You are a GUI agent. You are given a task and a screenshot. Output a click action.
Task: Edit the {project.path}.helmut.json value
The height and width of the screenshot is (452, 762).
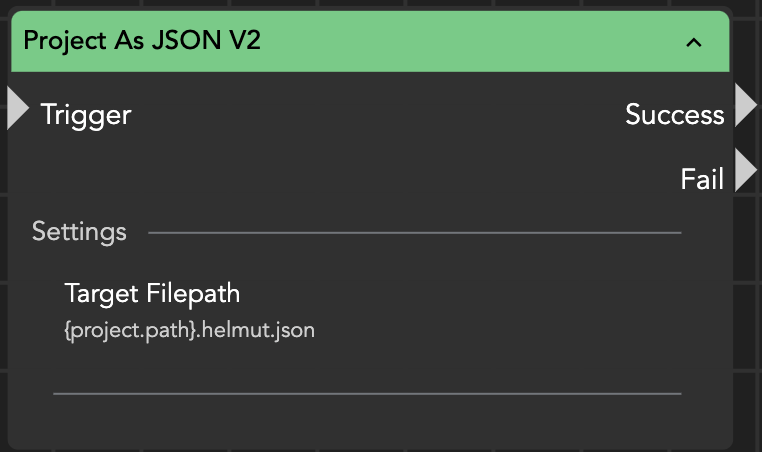[x=189, y=329]
